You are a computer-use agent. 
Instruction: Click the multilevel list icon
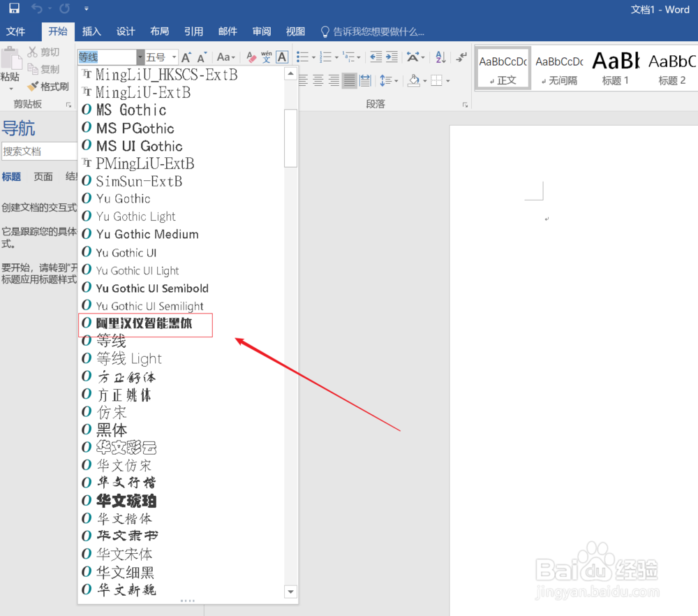[x=348, y=57]
